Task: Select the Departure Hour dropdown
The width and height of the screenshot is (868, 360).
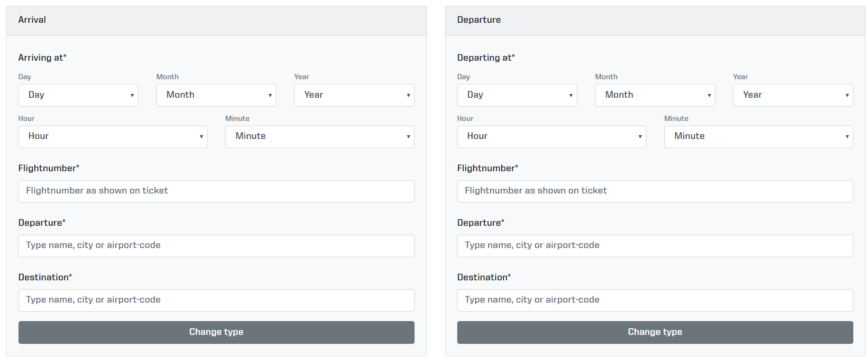Action: 552,137
